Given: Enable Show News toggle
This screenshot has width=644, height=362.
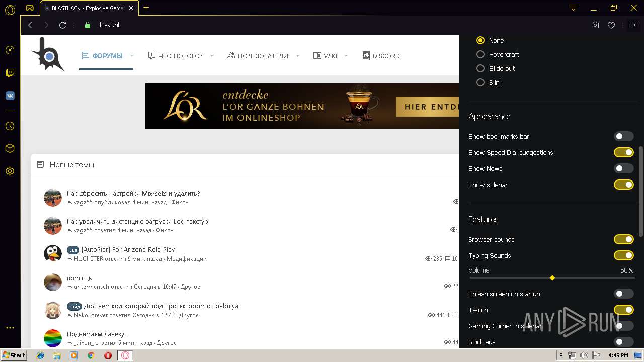Looking at the screenshot, I should tap(623, 168).
